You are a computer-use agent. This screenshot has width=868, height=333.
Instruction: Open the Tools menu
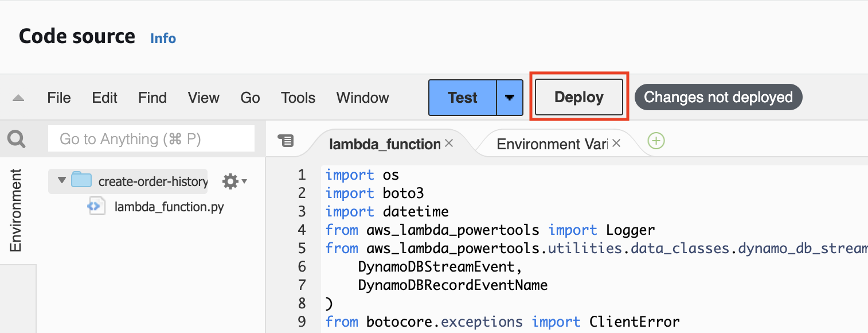(298, 98)
